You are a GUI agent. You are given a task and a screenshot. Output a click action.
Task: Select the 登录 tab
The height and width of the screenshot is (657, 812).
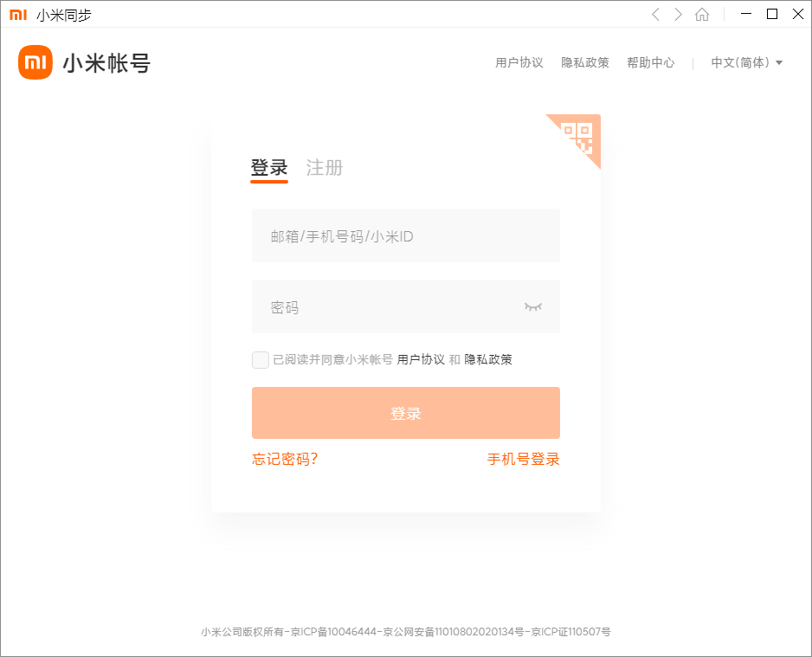(269, 169)
